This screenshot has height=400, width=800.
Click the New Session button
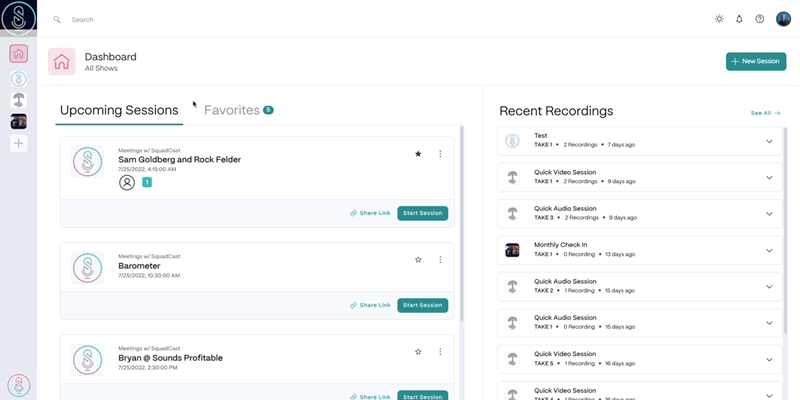(755, 62)
